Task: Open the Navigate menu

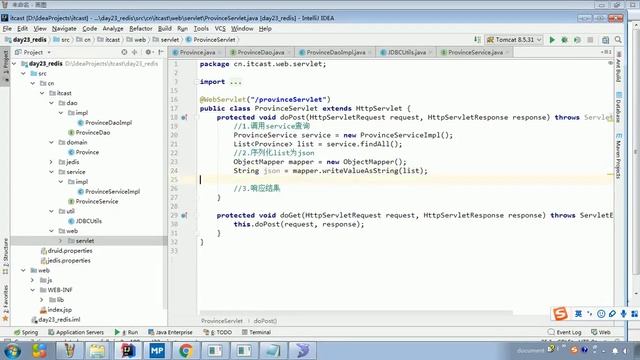Action: (x=64, y=29)
